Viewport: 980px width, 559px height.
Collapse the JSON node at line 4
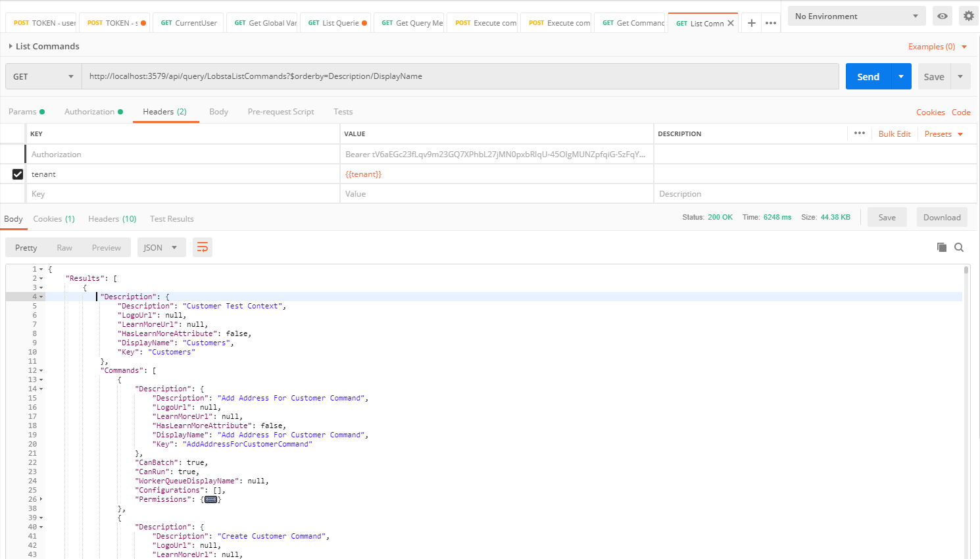(41, 297)
